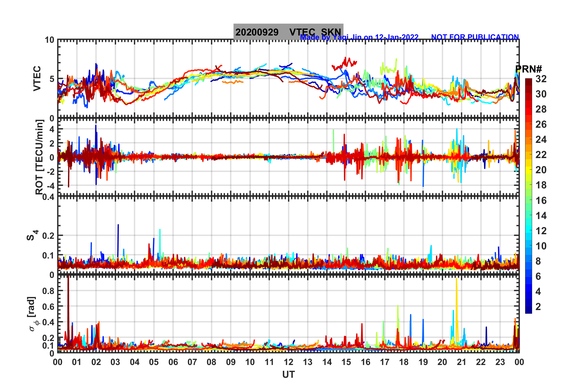This screenshot has height=392, width=577.
Task: Click UT axis hour tick label "21"
Action: (x=462, y=362)
